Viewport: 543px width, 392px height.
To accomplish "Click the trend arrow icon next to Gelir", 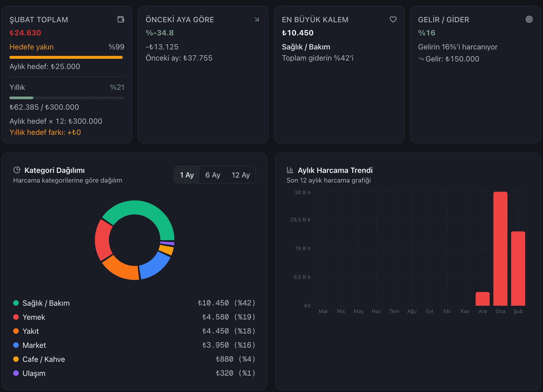I will click(421, 59).
